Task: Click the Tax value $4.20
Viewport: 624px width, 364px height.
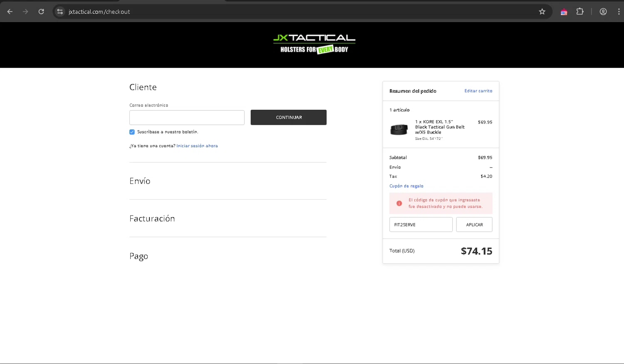Action: tap(486, 176)
